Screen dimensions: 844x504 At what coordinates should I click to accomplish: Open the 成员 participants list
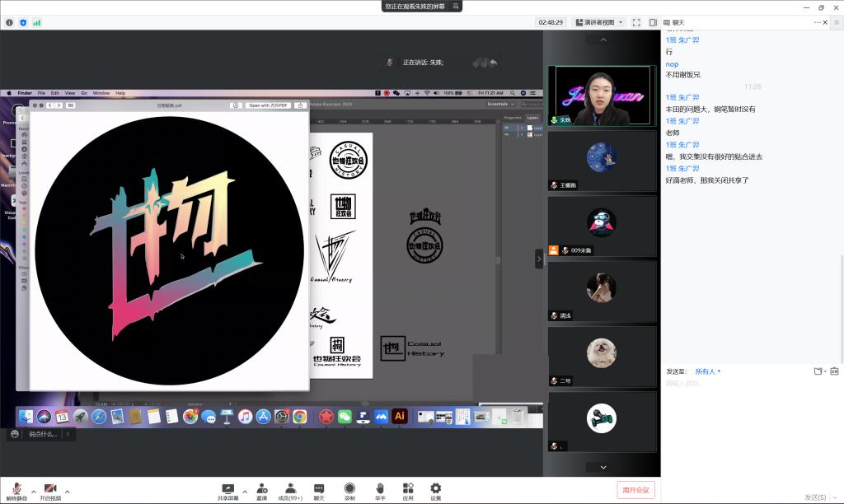tap(290, 490)
